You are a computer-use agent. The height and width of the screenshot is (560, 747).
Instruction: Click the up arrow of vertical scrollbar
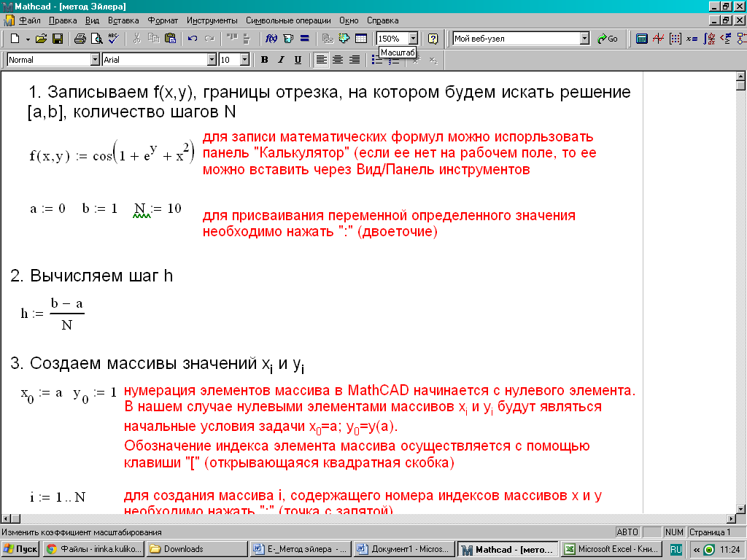[x=741, y=76]
